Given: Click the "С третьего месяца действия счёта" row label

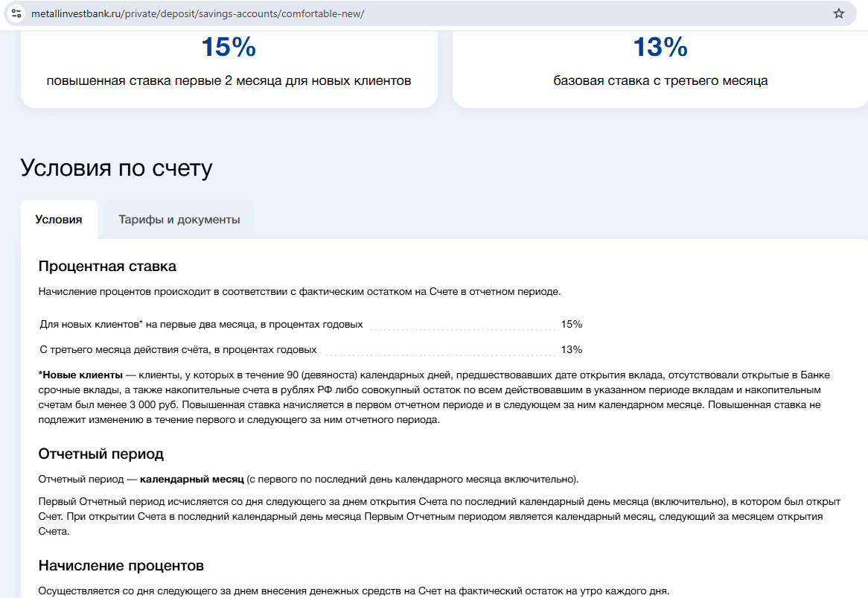Looking at the screenshot, I should click(x=178, y=350).
